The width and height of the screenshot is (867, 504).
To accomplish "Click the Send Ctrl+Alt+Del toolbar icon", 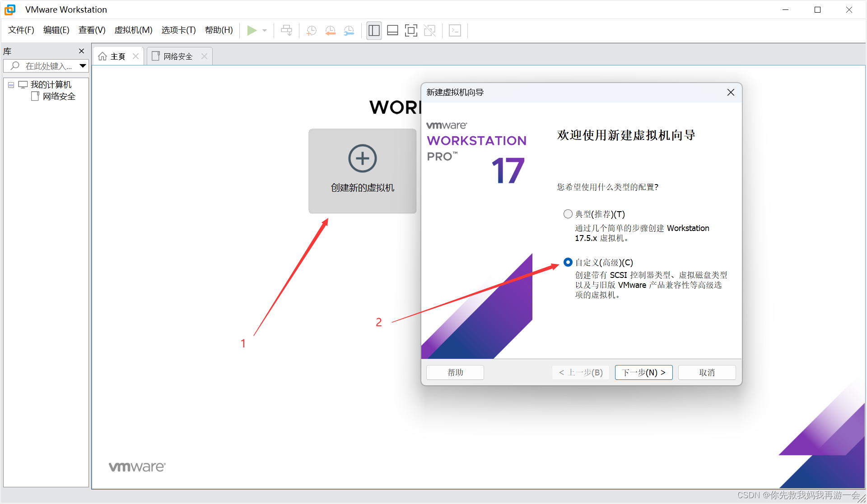I will point(286,30).
